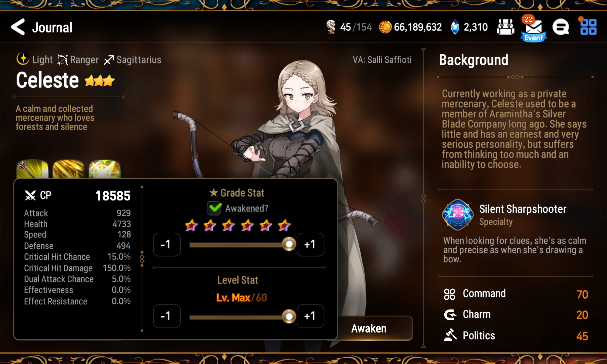The width and height of the screenshot is (607, 364).
Task: Tap the gold coin currency counter
Action: point(410,27)
